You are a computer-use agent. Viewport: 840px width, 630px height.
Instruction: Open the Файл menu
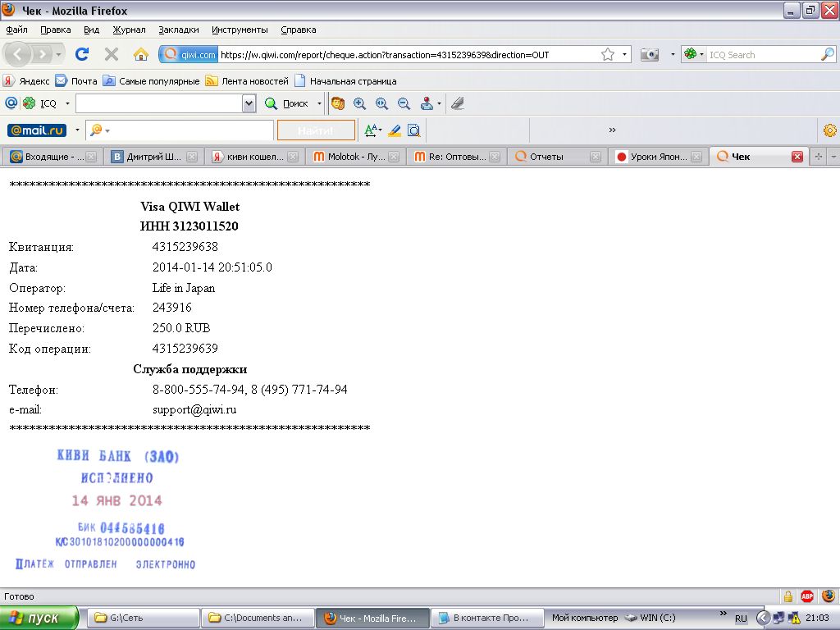(x=16, y=30)
